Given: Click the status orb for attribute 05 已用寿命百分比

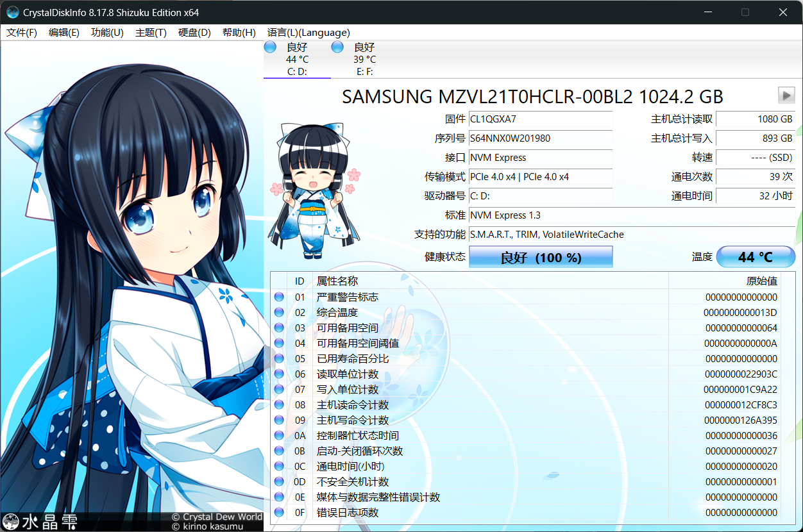Looking at the screenshot, I should pos(279,358).
